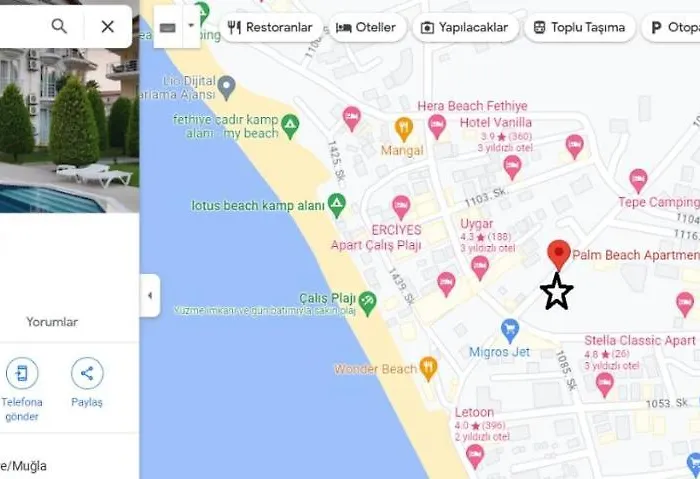The height and width of the screenshot is (479, 700).
Task: Open the Hotel Vanilla label
Action: click(496, 122)
